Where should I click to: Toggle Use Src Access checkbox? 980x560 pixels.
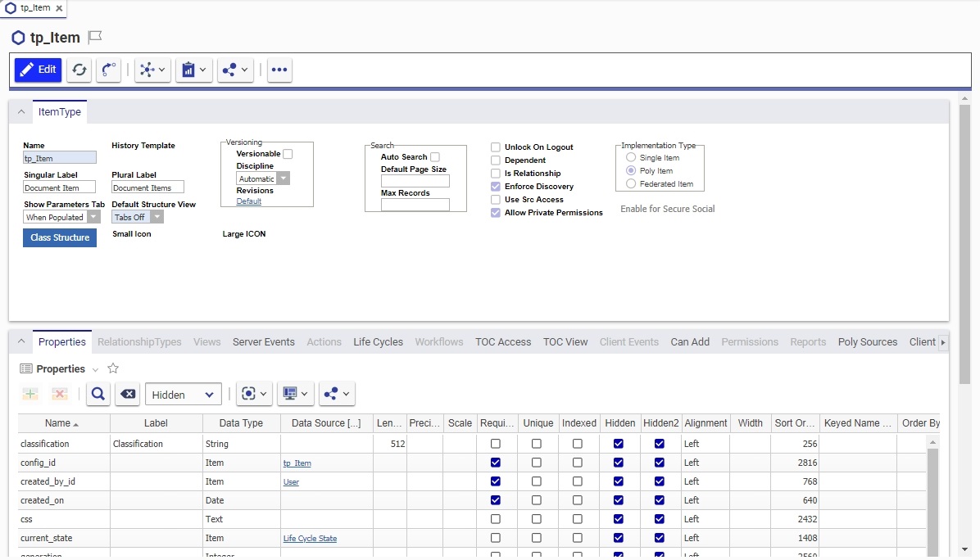496,199
